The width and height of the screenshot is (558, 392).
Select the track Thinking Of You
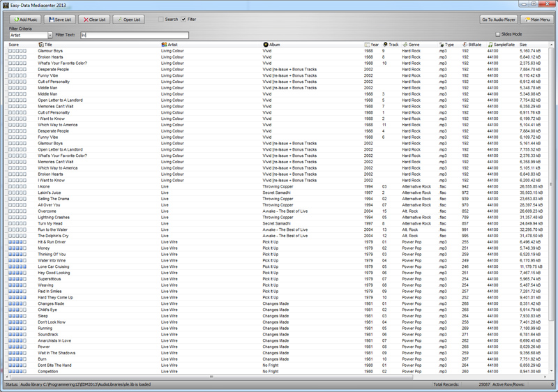pos(52,255)
